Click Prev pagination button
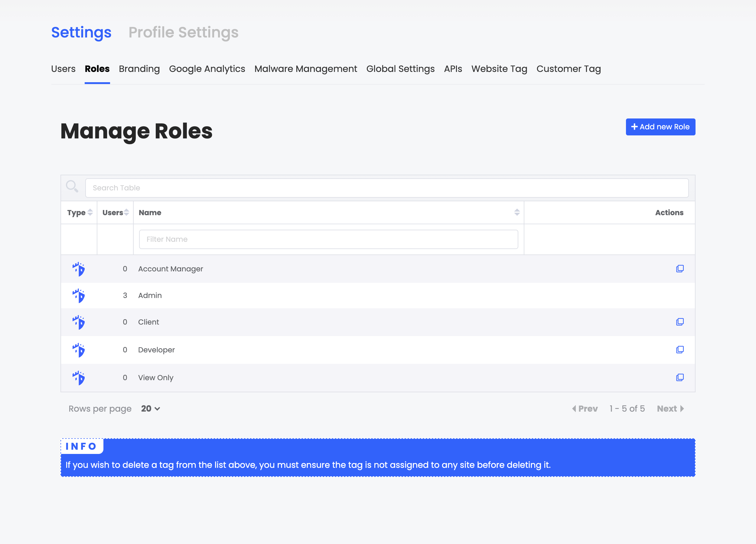 pos(585,409)
